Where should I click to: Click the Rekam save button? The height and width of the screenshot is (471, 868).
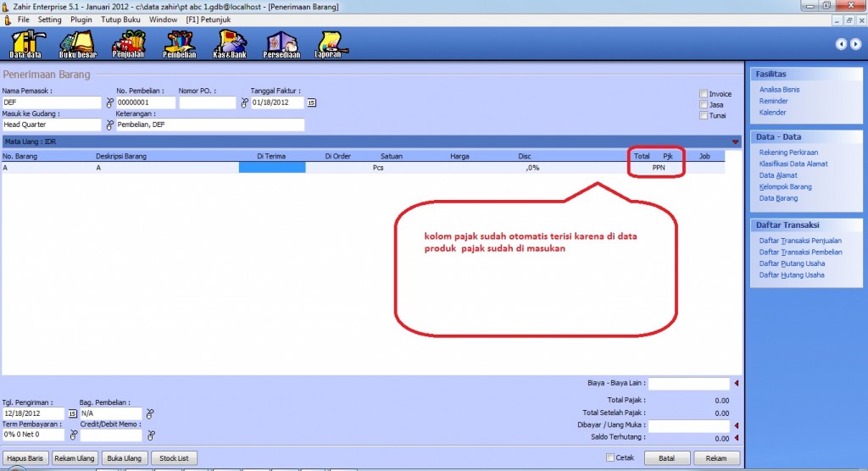pyautogui.click(x=709, y=458)
